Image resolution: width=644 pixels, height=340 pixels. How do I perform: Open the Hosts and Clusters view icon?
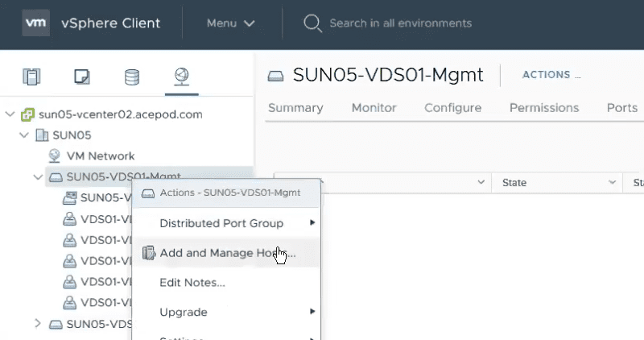coord(31,77)
